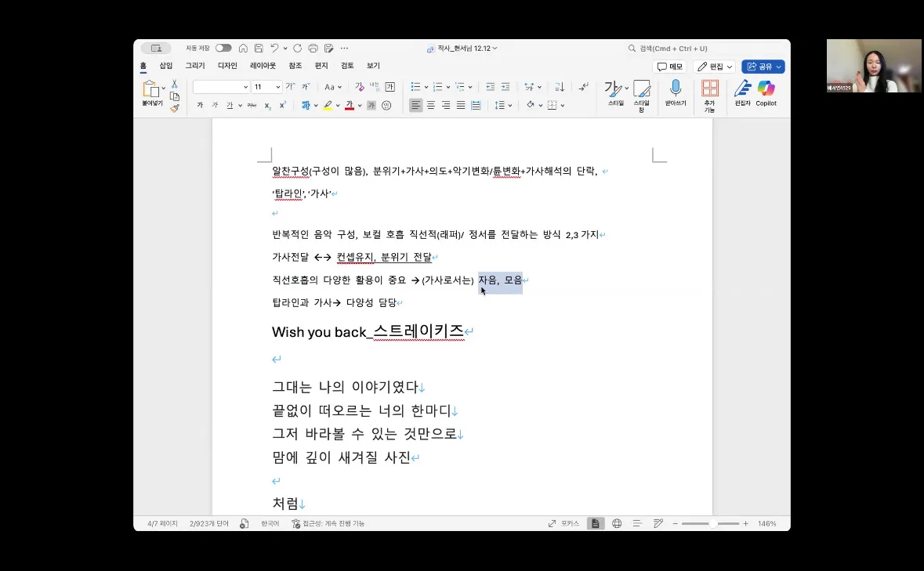Click the 메모 comments button
This screenshot has width=924, height=571.
[670, 67]
